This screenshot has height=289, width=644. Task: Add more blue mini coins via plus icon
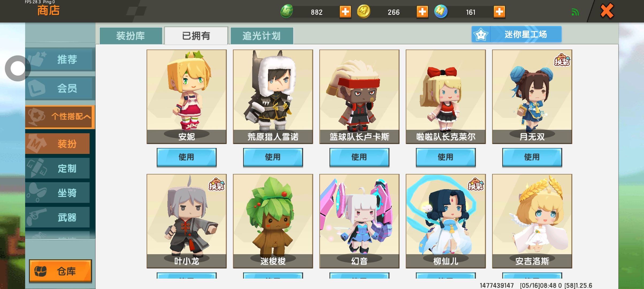pyautogui.click(x=499, y=12)
